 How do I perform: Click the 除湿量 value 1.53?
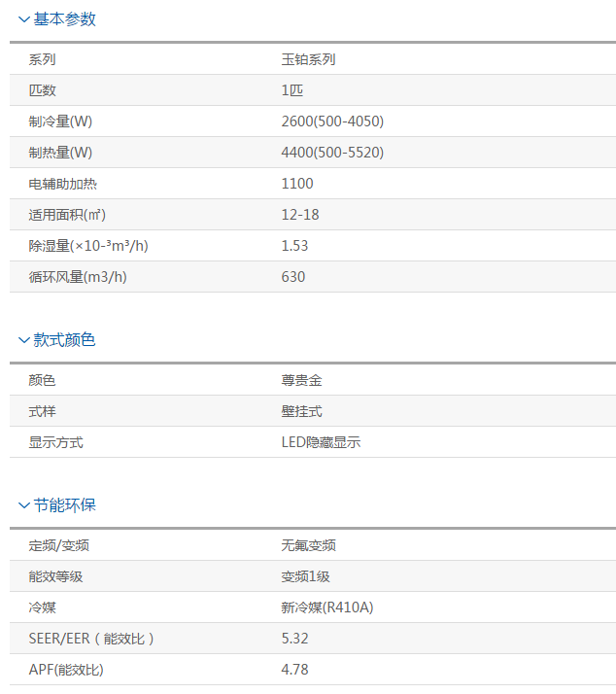tap(294, 246)
